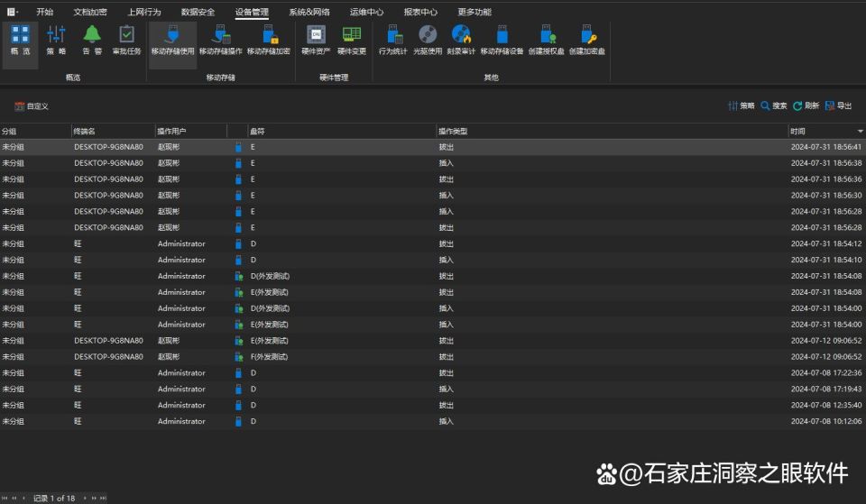
Task: Switch to the 更多功能 tab
Action: [474, 12]
